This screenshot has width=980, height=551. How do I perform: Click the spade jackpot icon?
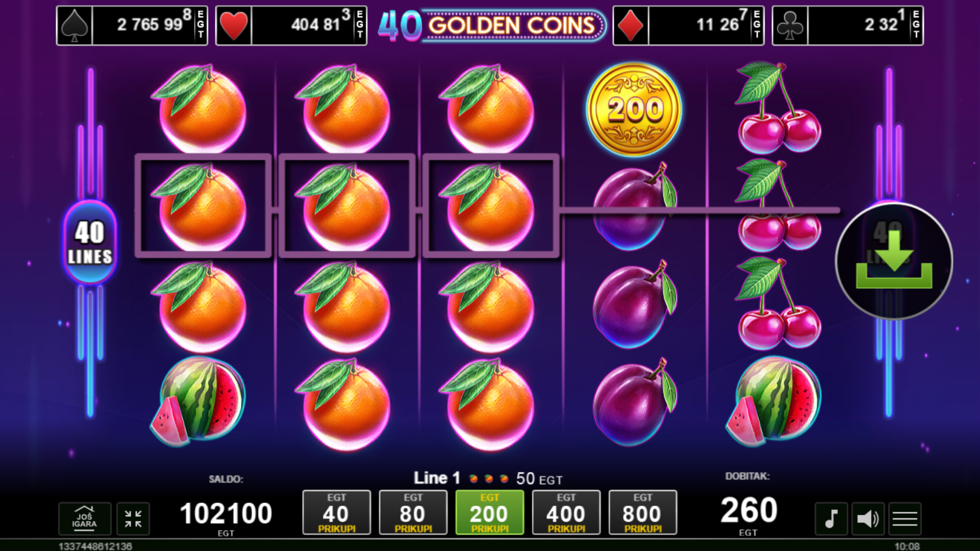pyautogui.click(x=75, y=26)
